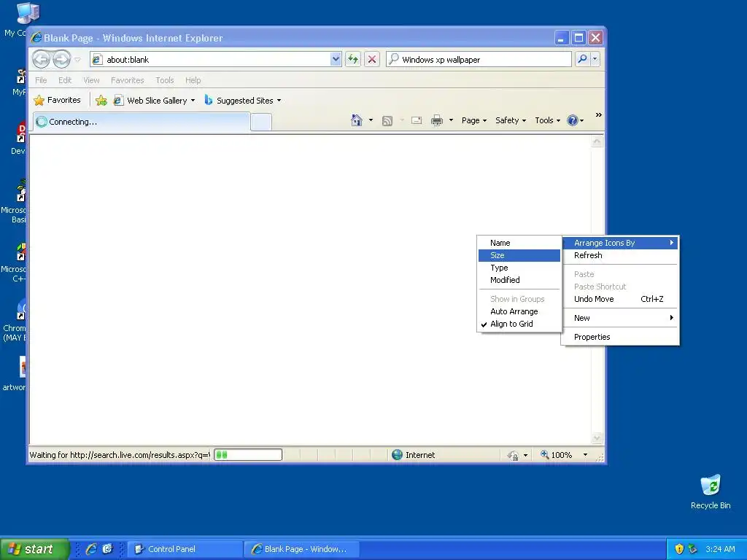Click the Back navigation arrow button
This screenshot has height=560, width=747.
(x=42, y=60)
